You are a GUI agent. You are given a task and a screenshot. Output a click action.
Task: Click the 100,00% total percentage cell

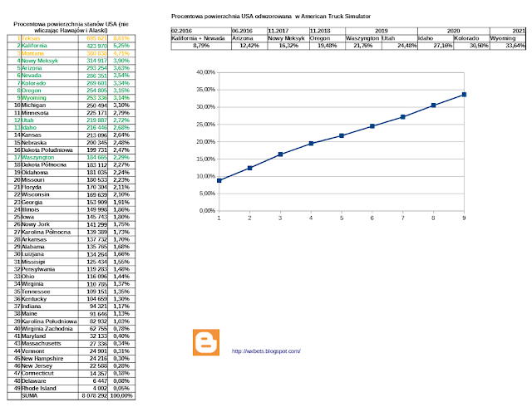click(x=121, y=396)
